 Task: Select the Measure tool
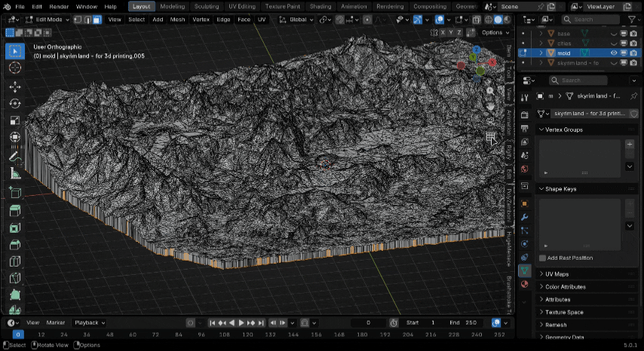[15, 173]
